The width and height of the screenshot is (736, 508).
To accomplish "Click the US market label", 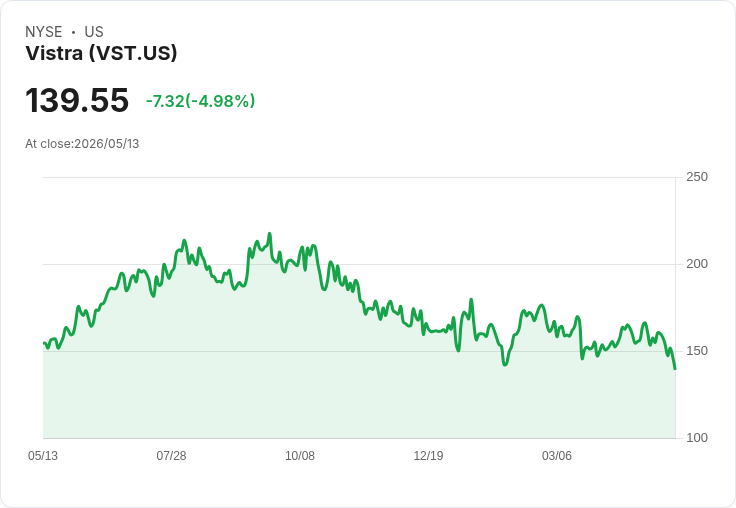I will (94, 32).
